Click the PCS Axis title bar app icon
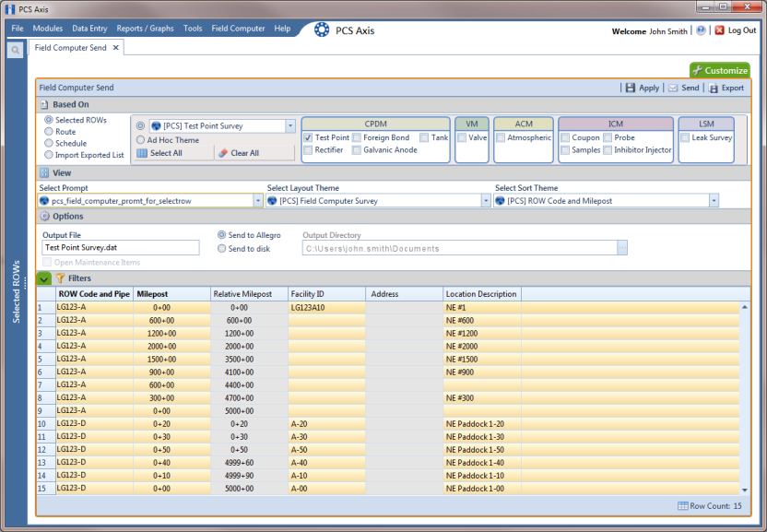 [9, 9]
